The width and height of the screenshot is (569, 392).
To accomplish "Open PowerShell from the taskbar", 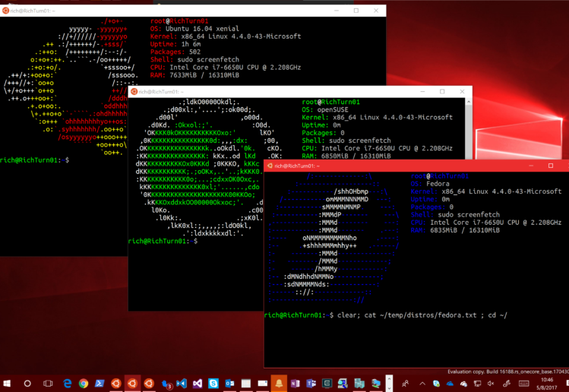I will pyautogui.click(x=100, y=384).
